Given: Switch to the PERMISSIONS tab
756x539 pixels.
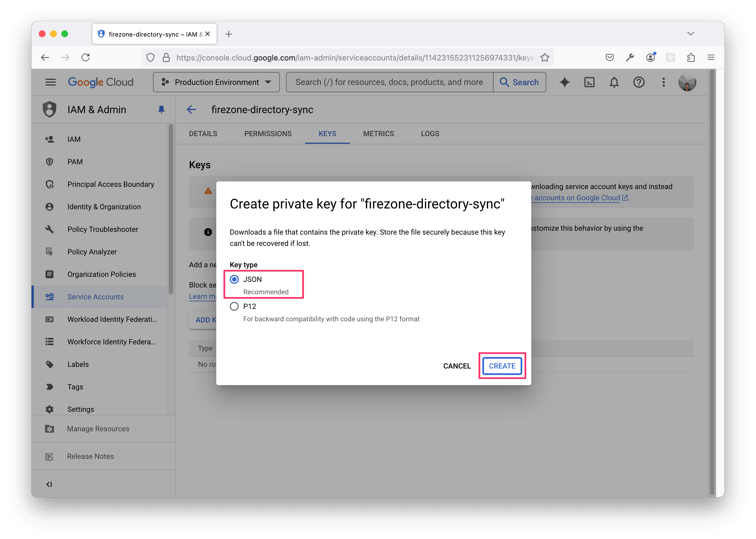Looking at the screenshot, I should (268, 133).
